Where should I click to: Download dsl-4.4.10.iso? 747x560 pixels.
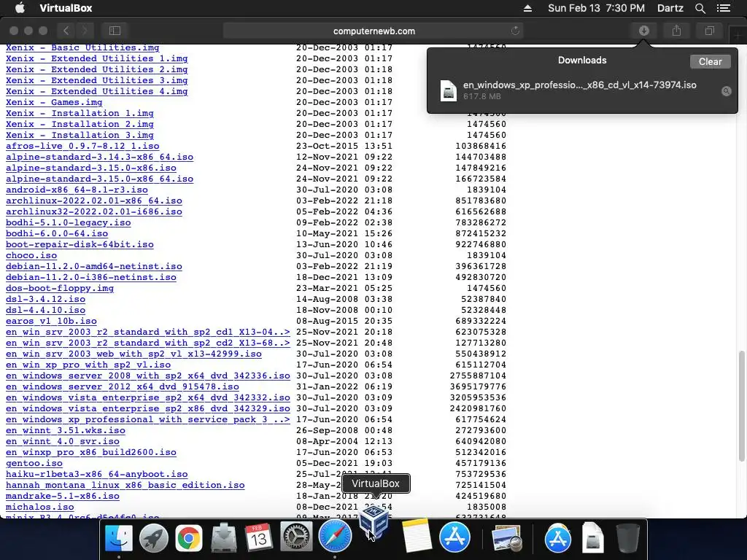pyautogui.click(x=45, y=311)
